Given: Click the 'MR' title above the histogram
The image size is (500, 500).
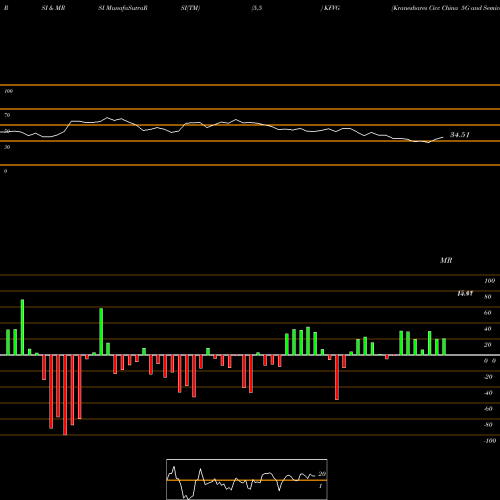Looking at the screenshot, I should (x=446, y=260).
